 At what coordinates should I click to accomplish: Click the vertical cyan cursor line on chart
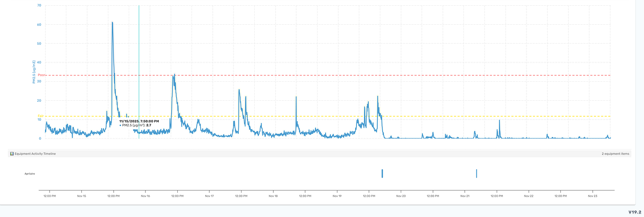coord(139,72)
